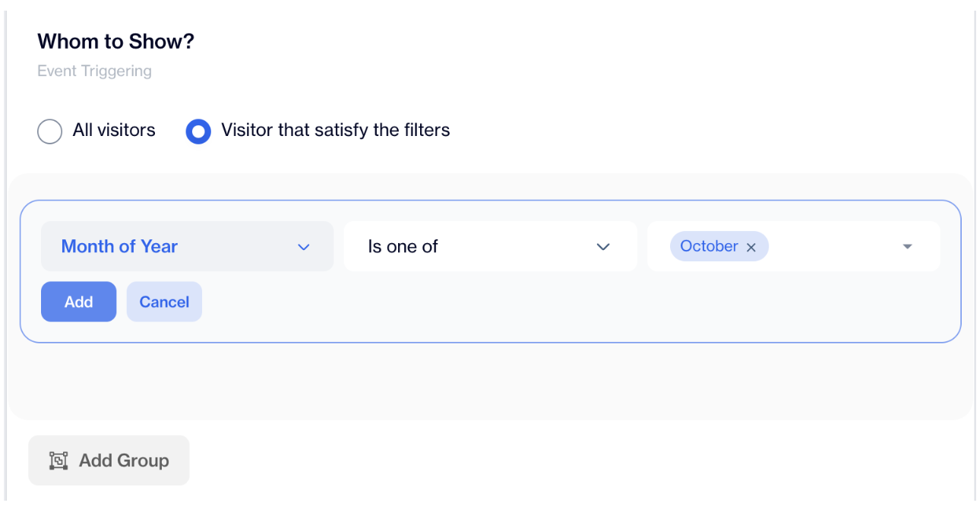Click the October chip label
This screenshot has height=506, width=980.
coord(709,246)
